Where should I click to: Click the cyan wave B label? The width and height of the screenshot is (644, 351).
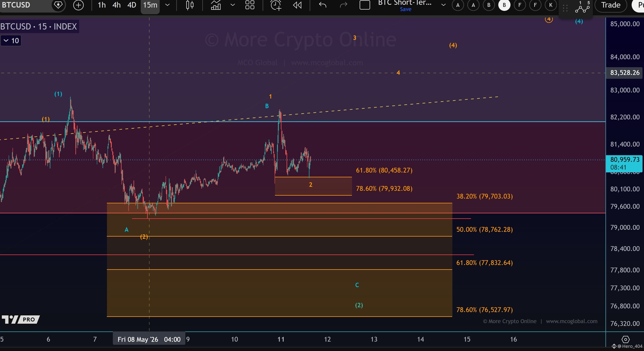pyautogui.click(x=267, y=106)
